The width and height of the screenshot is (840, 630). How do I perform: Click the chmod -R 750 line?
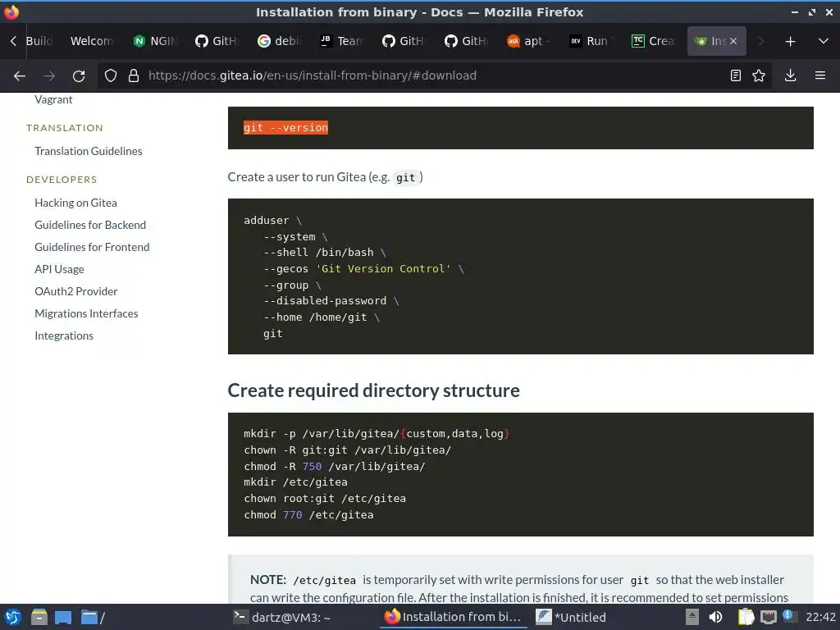pyautogui.click(x=335, y=467)
